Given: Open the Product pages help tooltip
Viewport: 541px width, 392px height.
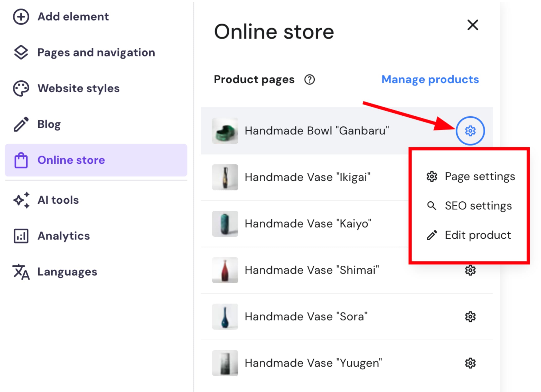Looking at the screenshot, I should pos(310,80).
